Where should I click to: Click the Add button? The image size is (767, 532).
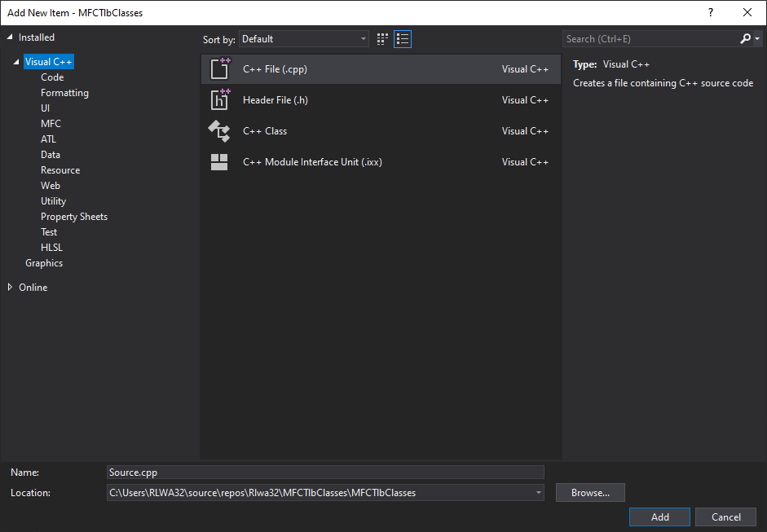click(659, 517)
